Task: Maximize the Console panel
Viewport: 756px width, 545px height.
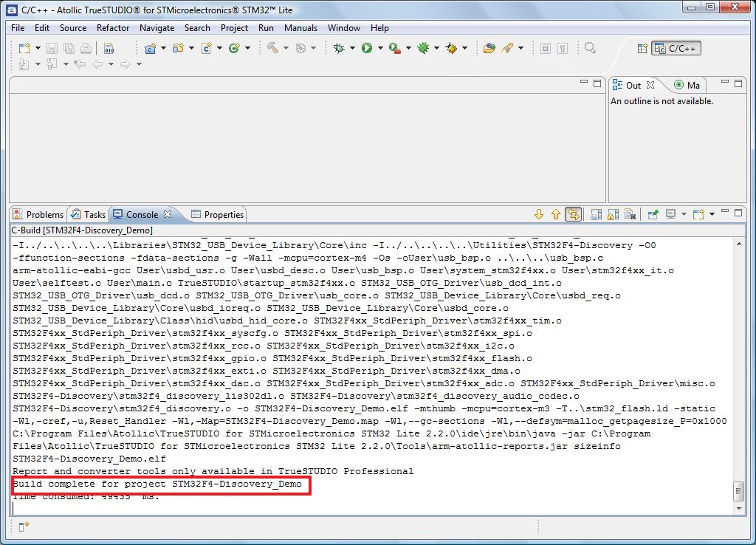Action: pyautogui.click(x=738, y=212)
